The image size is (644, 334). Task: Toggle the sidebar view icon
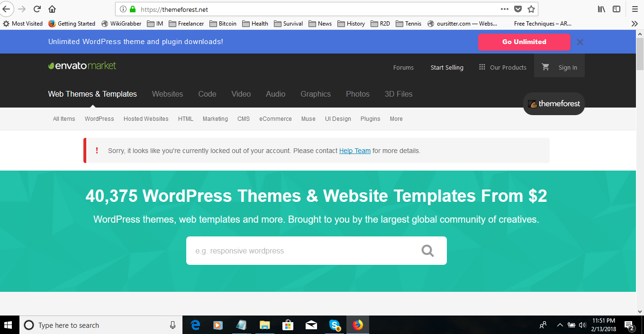point(617,9)
